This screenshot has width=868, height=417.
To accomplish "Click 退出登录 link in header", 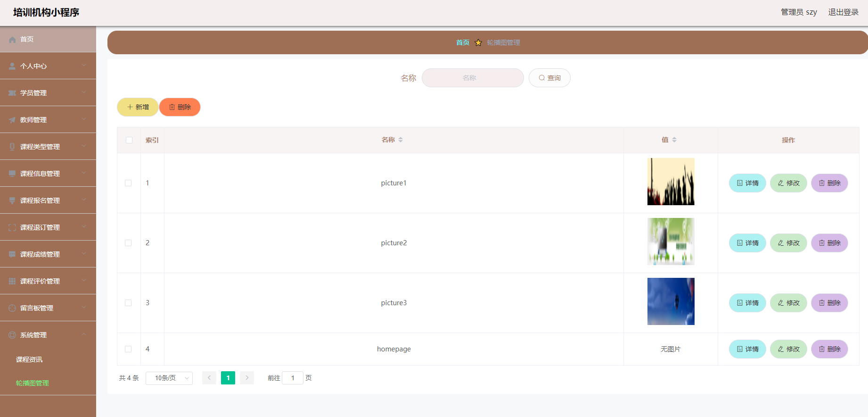I will point(843,12).
